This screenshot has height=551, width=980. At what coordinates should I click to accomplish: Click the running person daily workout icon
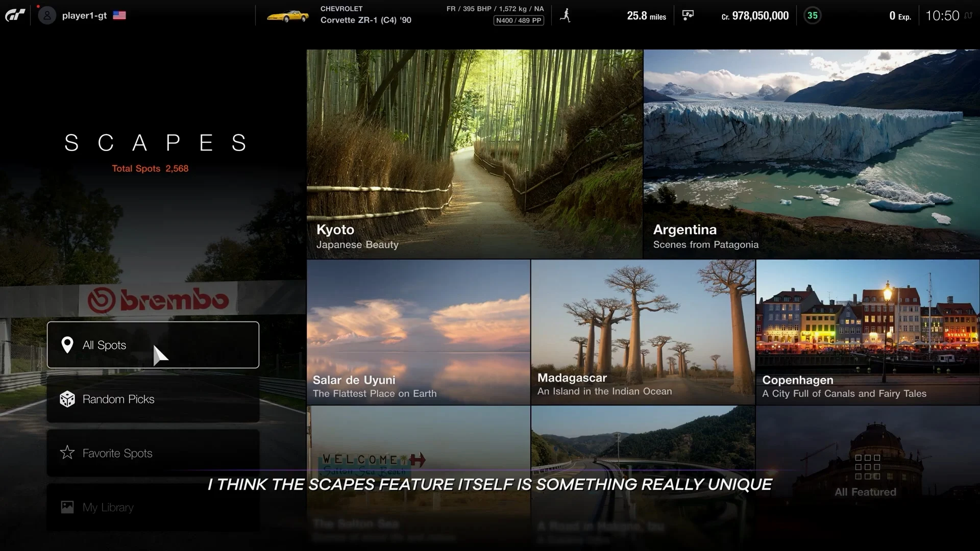point(565,15)
